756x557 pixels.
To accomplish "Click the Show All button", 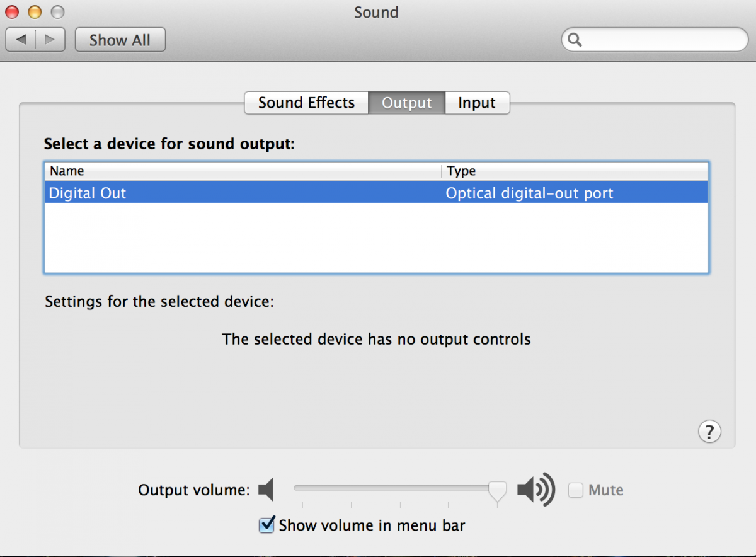I will (120, 40).
